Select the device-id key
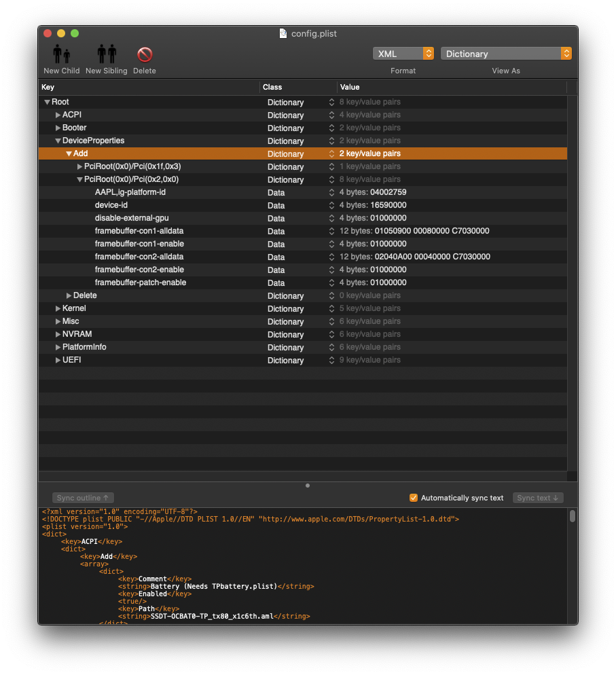Screen dimensions: 616x675 tap(111, 205)
